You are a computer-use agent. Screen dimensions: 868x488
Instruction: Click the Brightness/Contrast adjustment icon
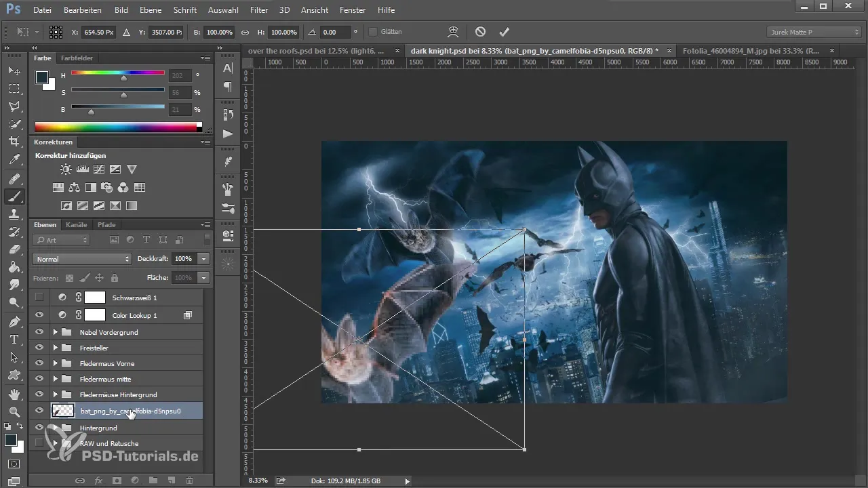click(66, 169)
